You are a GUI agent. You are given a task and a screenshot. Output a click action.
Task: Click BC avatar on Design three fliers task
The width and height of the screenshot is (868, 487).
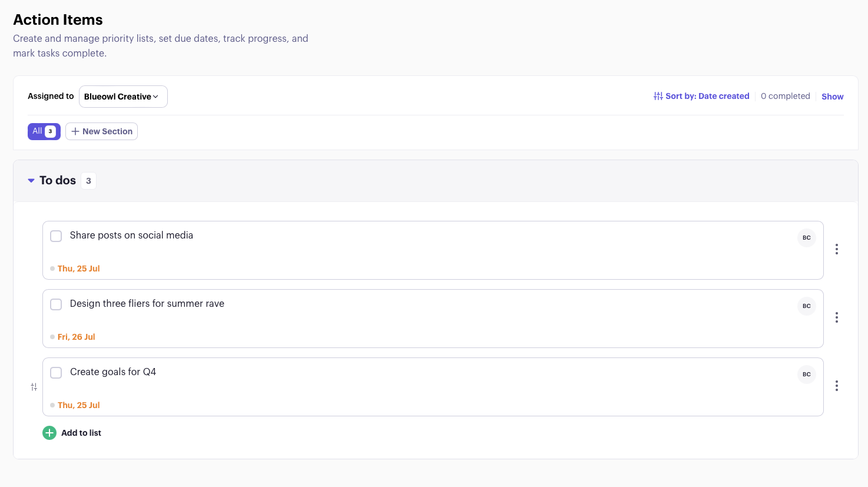(806, 306)
